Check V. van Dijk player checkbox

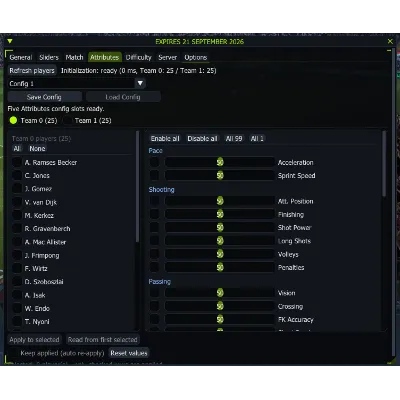(17, 202)
